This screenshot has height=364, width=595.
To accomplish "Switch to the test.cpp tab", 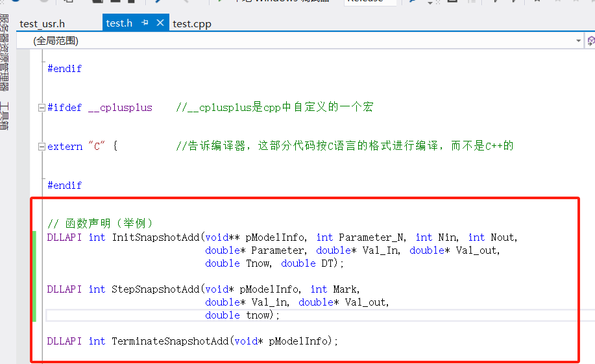I will coord(192,24).
